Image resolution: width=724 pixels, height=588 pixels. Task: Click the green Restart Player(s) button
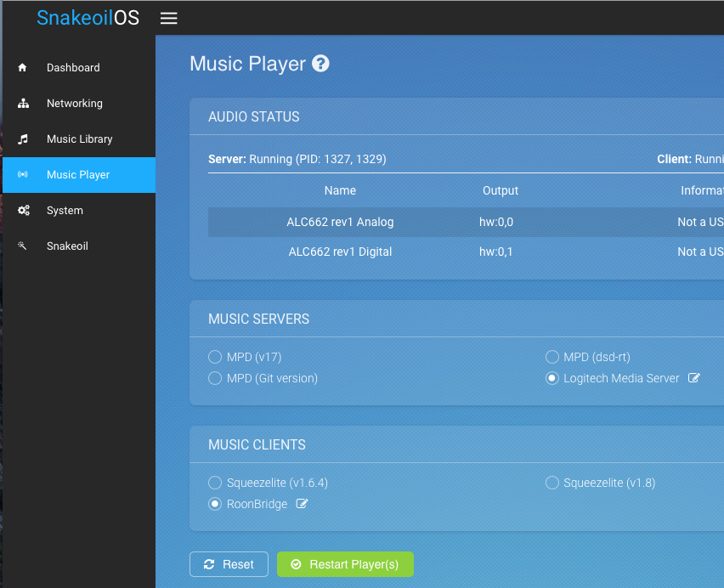click(345, 564)
